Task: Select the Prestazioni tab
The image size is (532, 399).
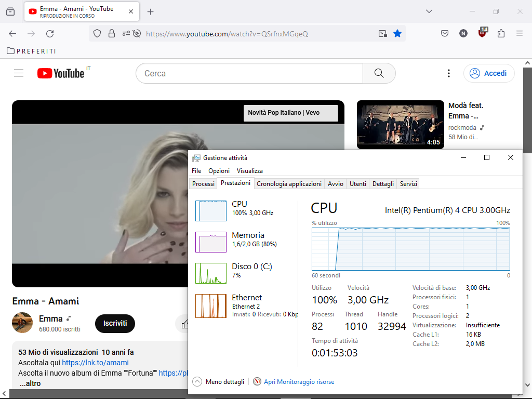Action: [x=235, y=183]
